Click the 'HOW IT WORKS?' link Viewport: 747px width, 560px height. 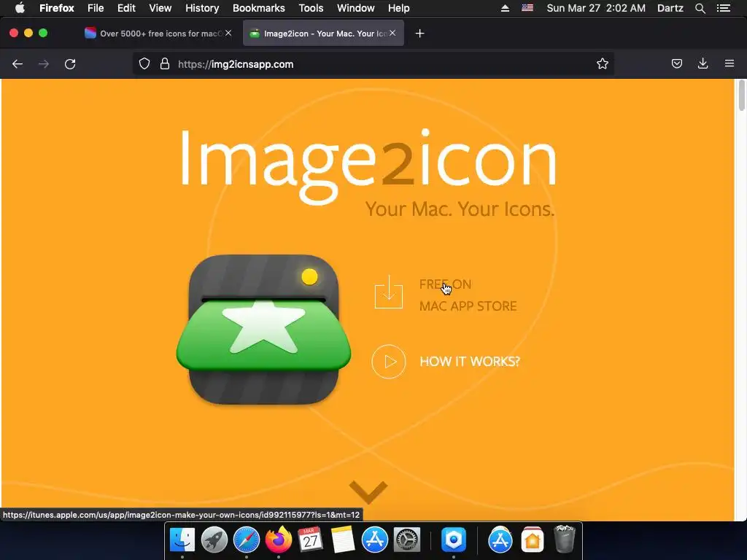click(x=470, y=362)
